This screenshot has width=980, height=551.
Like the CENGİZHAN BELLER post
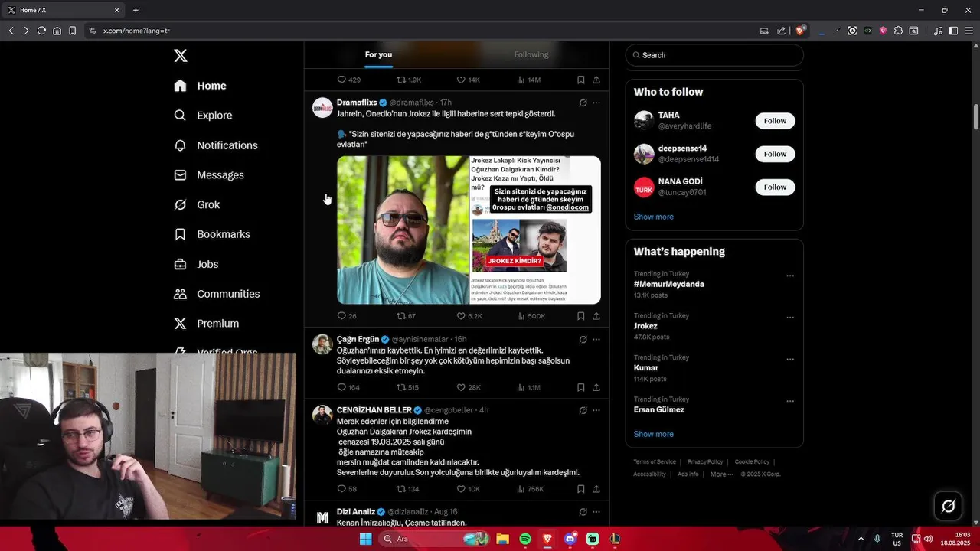click(x=469, y=489)
